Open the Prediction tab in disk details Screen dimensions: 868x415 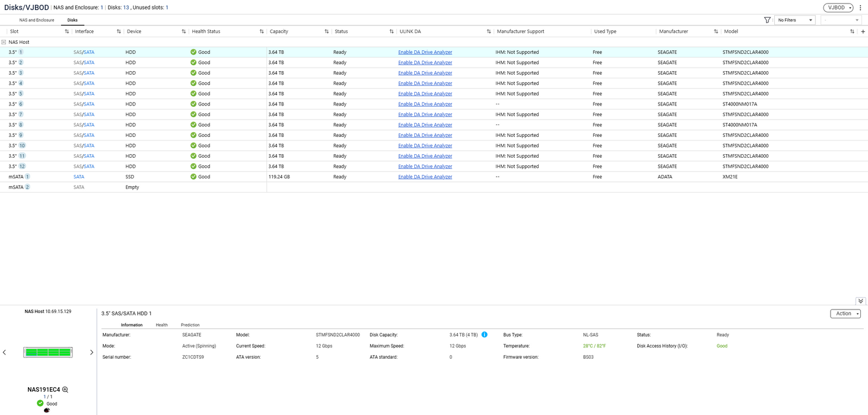point(190,325)
